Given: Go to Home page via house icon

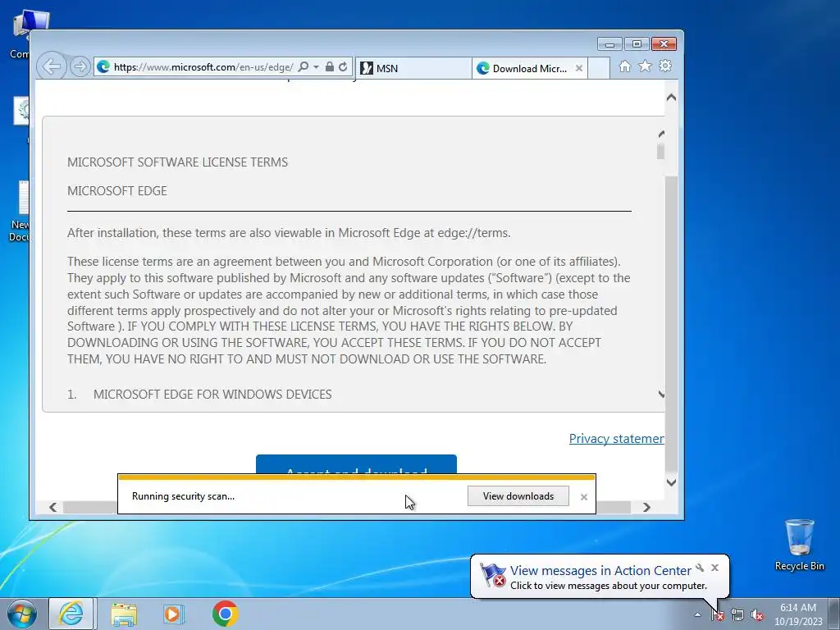Looking at the screenshot, I should [624, 66].
